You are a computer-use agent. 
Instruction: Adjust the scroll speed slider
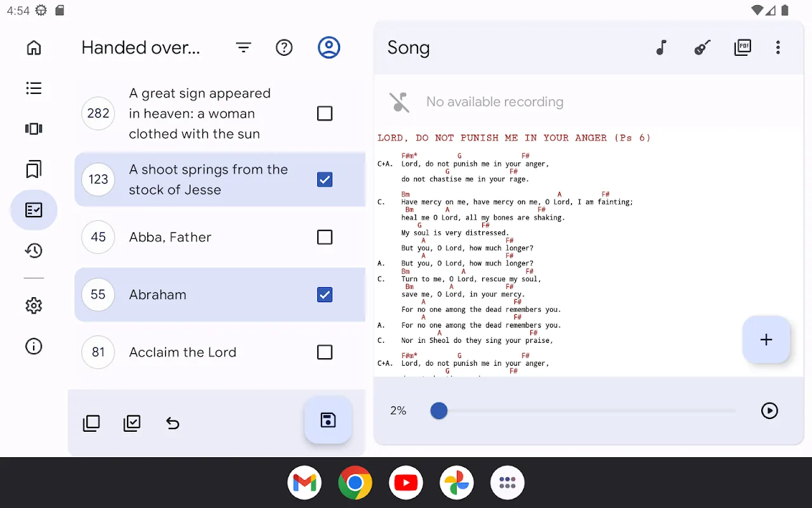[x=582, y=411]
